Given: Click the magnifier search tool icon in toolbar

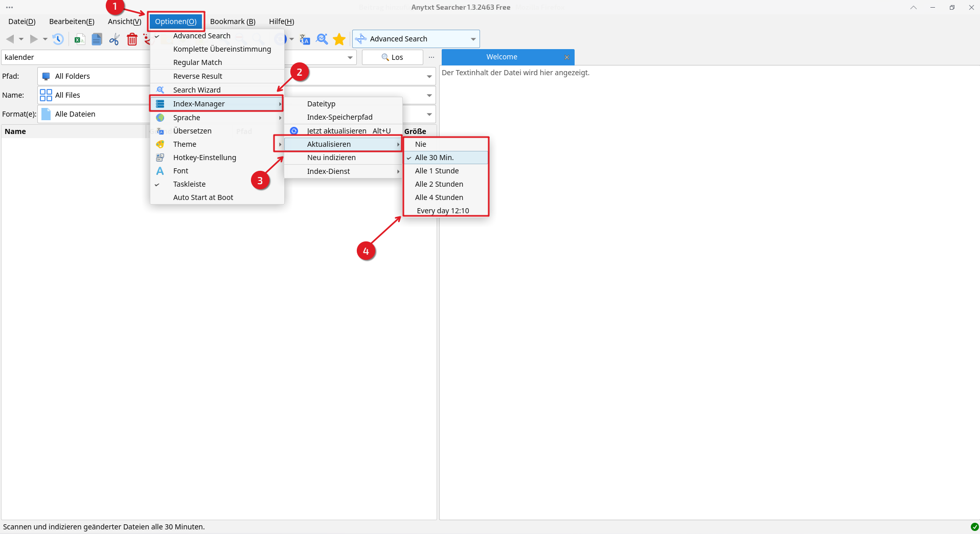Looking at the screenshot, I should [322, 39].
